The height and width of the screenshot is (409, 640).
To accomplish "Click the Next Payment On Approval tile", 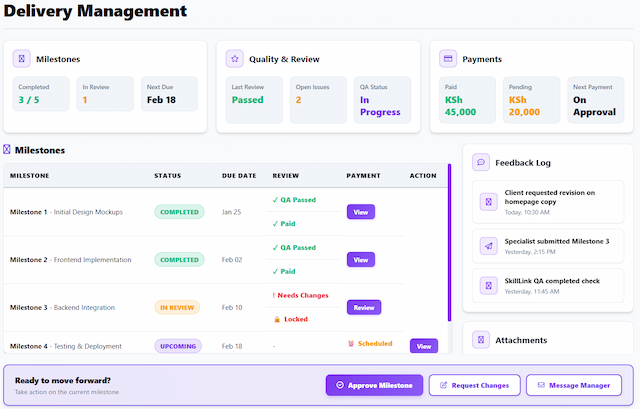I will pos(596,100).
